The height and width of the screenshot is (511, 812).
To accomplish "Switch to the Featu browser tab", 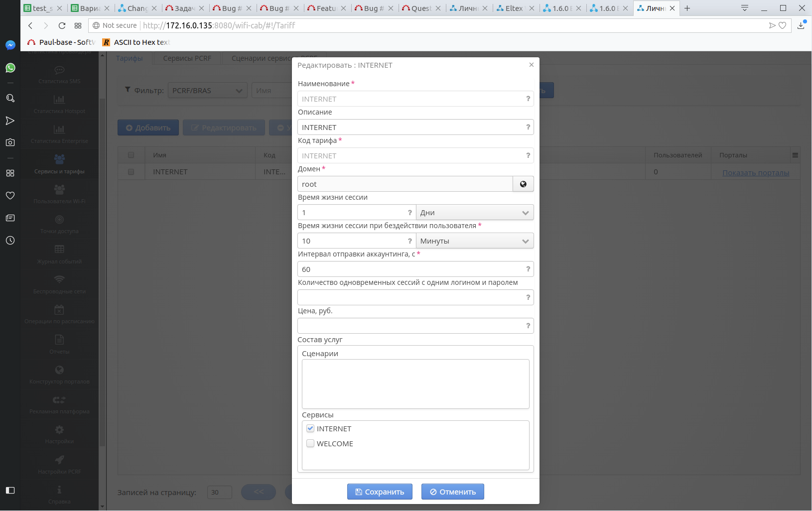I will 326,8.
